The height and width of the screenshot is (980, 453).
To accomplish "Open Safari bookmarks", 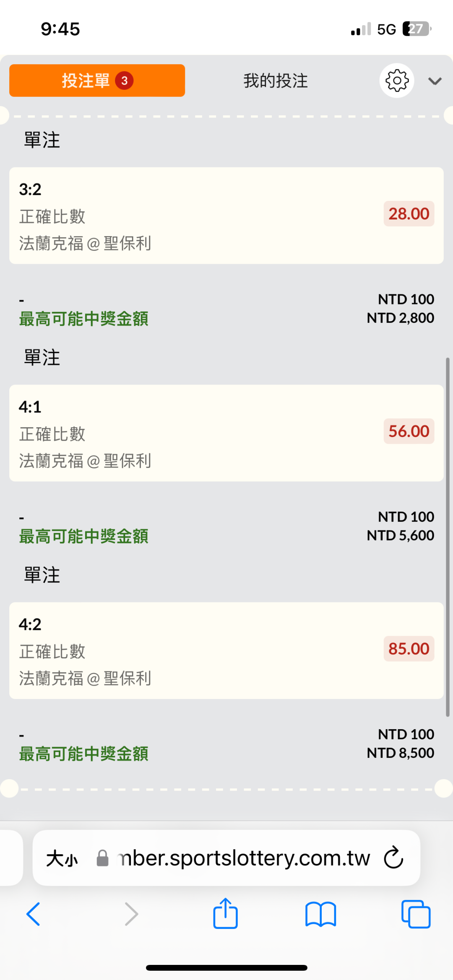I will coord(321,914).
